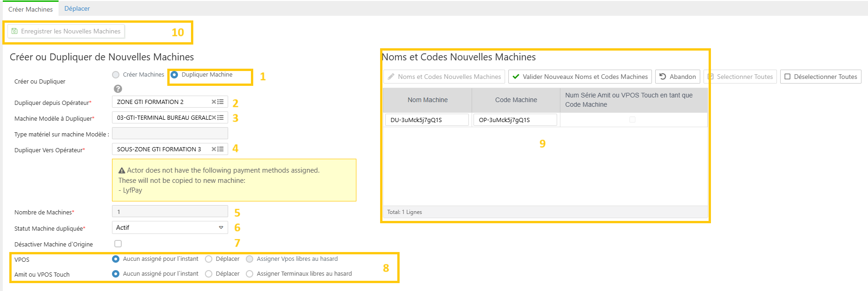Image resolution: width=868 pixels, height=291 pixels.
Task: Open list picker for Dupliquer Vers Opérateur
Action: click(221, 149)
